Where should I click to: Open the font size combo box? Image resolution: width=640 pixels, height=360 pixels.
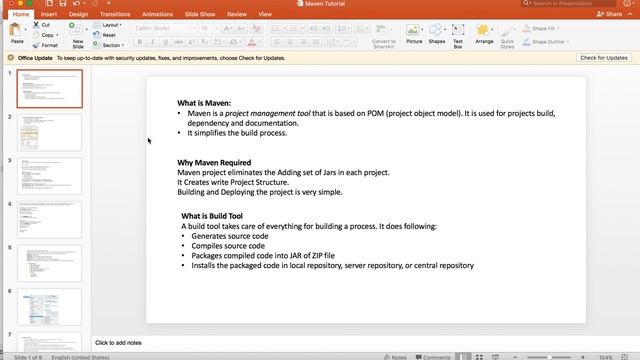209,28
